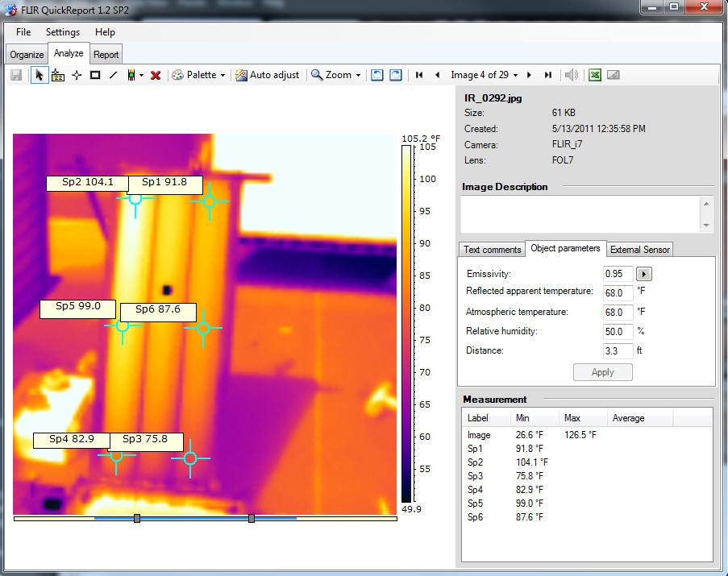Select the Sp5 99.0 spot label

[x=78, y=309]
